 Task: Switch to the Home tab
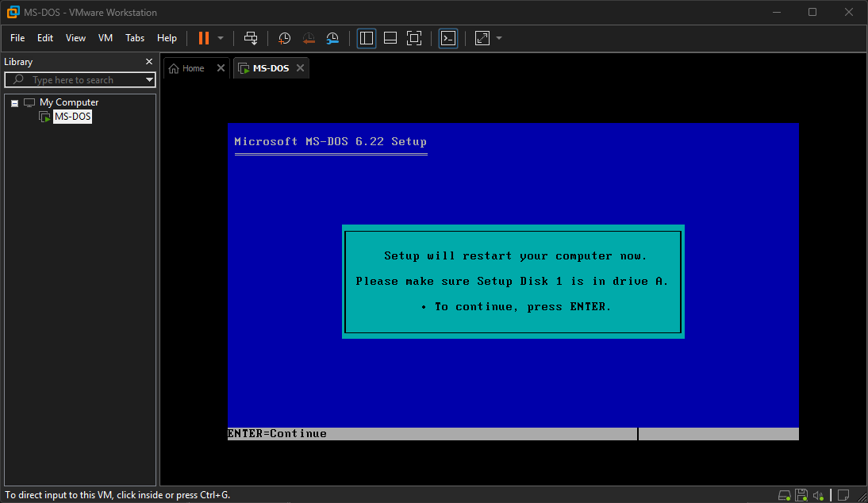pos(187,68)
